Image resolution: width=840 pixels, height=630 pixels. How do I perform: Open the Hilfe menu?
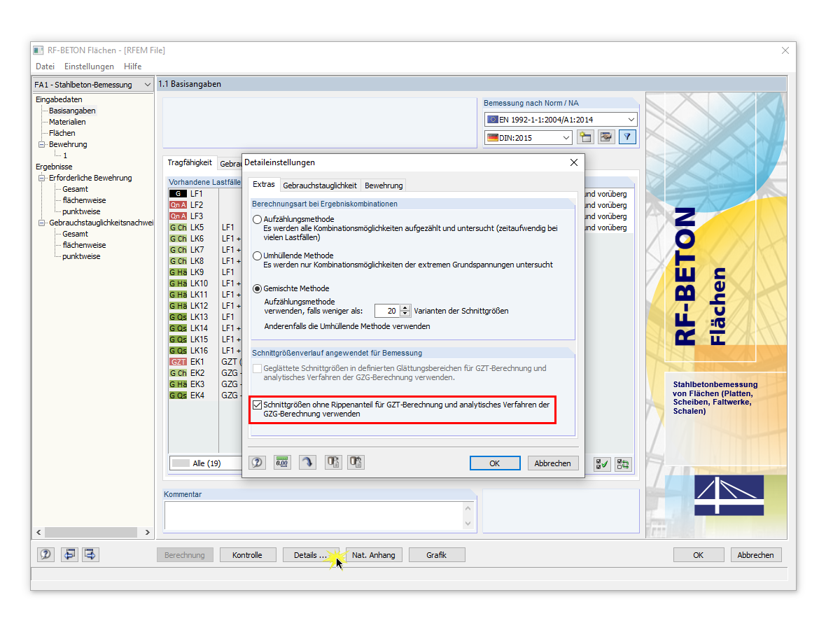tap(132, 66)
